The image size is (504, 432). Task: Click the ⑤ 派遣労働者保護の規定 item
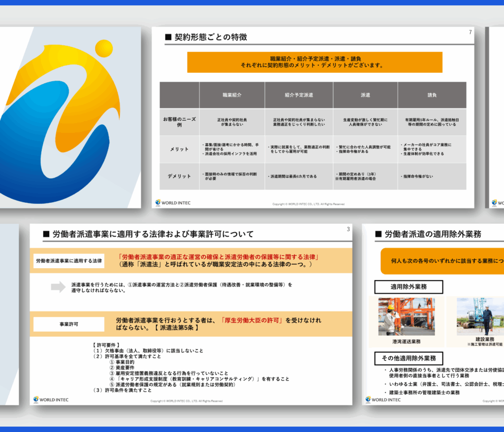click(172, 384)
